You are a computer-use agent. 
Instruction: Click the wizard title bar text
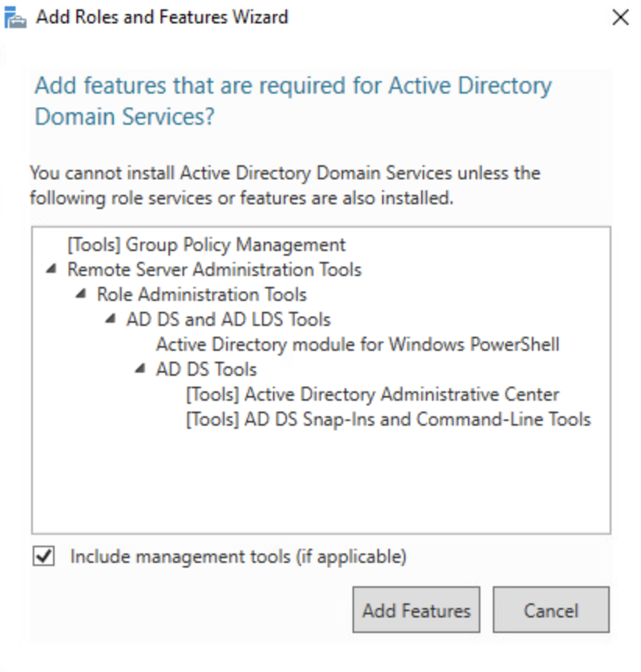pyautogui.click(x=162, y=17)
